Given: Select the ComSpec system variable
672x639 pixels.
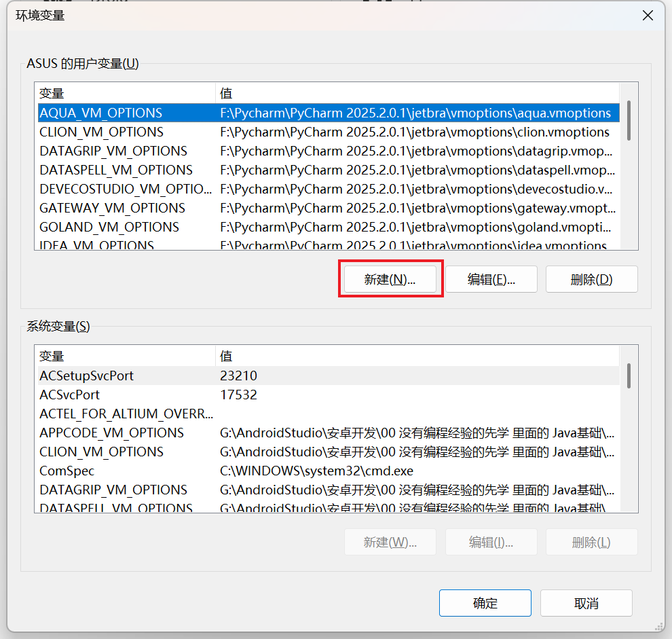Looking at the screenshot, I should [329, 471].
